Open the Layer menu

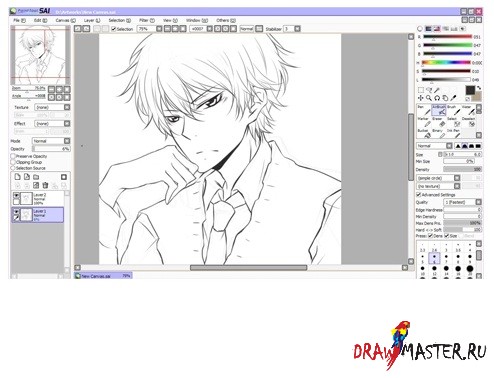pos(92,20)
